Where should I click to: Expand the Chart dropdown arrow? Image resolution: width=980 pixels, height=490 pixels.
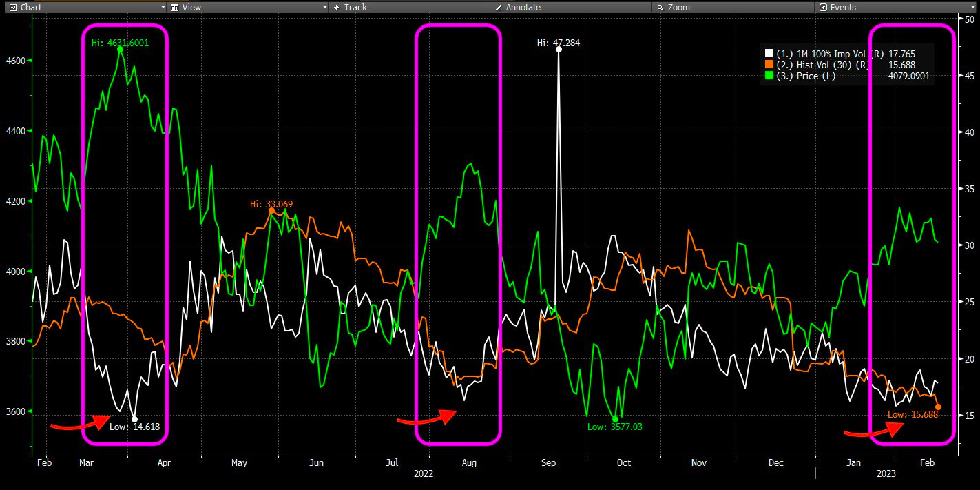coord(163,7)
